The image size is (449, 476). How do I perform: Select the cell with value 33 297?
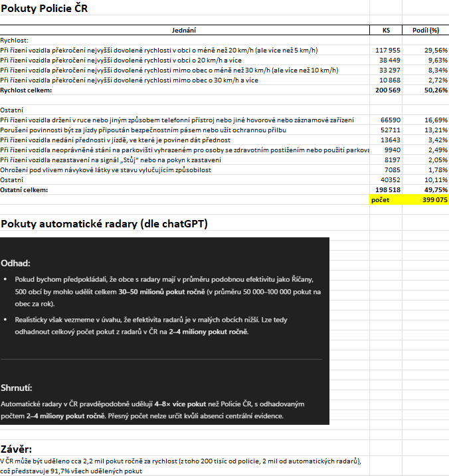click(386, 70)
